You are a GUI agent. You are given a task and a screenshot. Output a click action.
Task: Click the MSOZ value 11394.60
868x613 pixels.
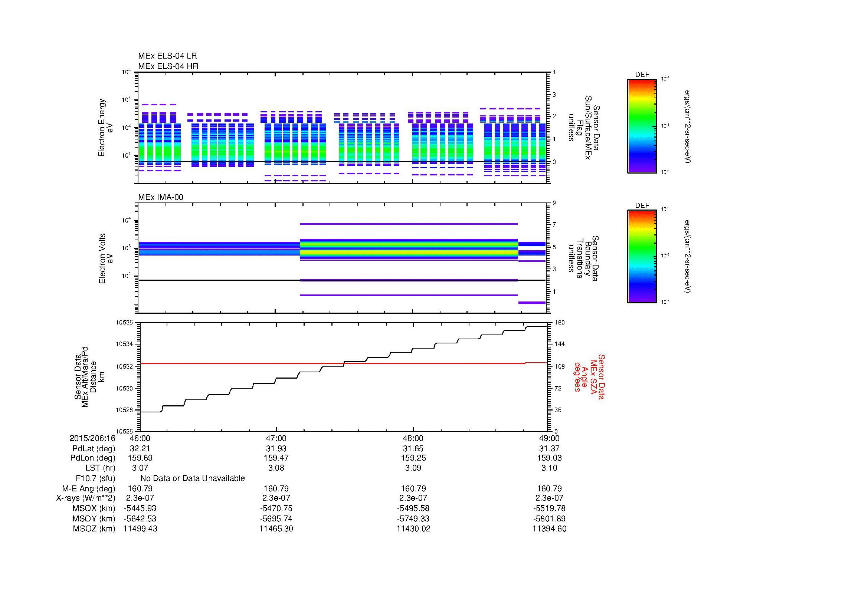point(549,529)
